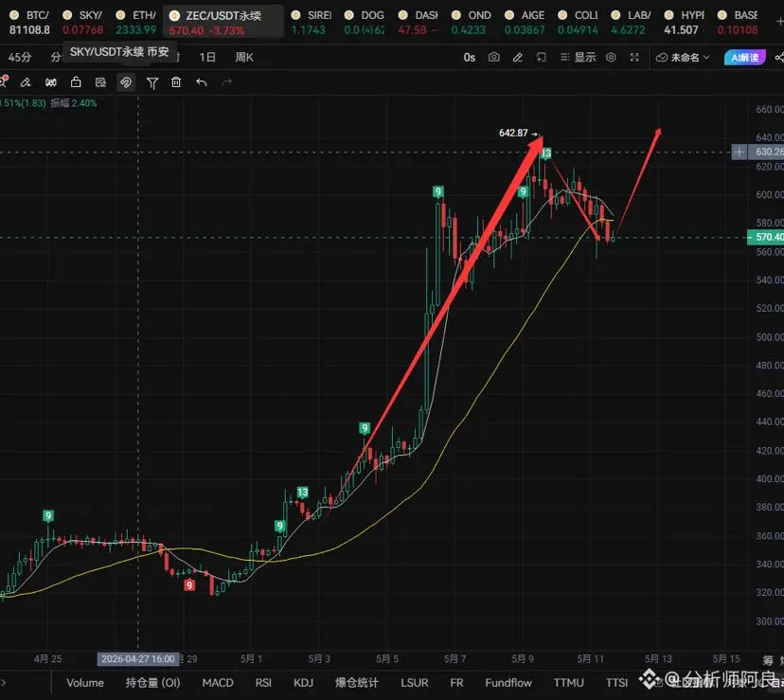The height and width of the screenshot is (700, 784).
Task: Open the TTSI indicator tab
Action: (616, 683)
